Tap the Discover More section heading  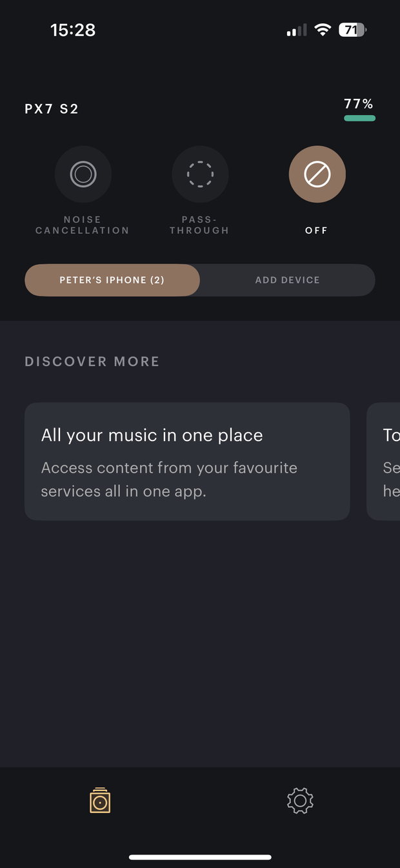pos(92,362)
